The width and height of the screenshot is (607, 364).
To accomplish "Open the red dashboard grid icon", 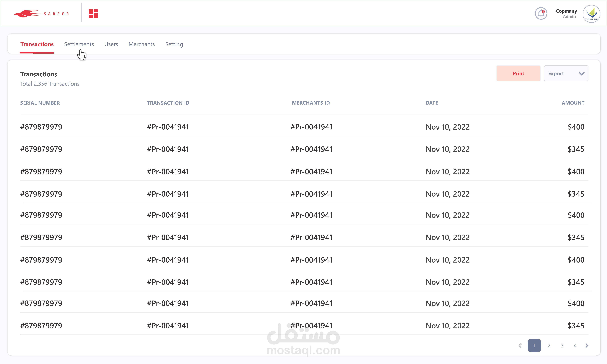I will [x=93, y=14].
